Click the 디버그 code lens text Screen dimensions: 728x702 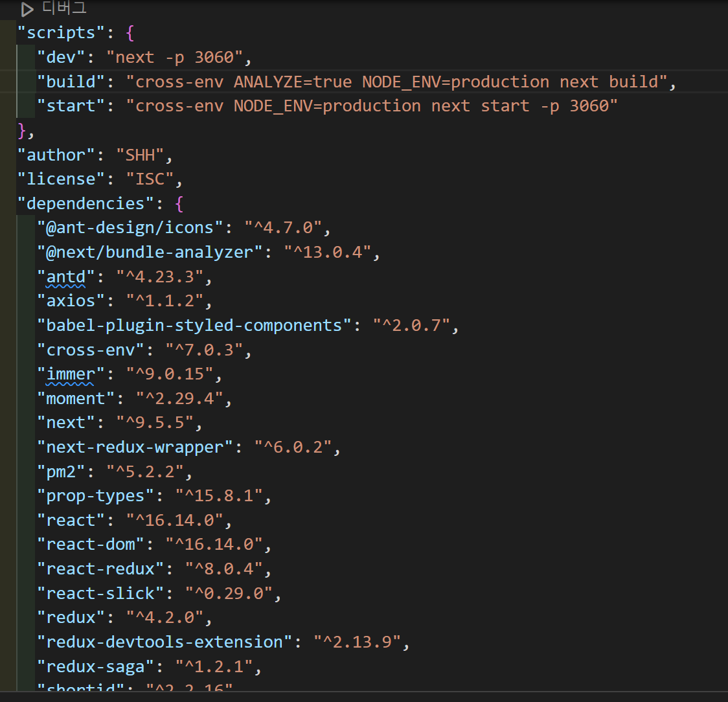click(63, 8)
